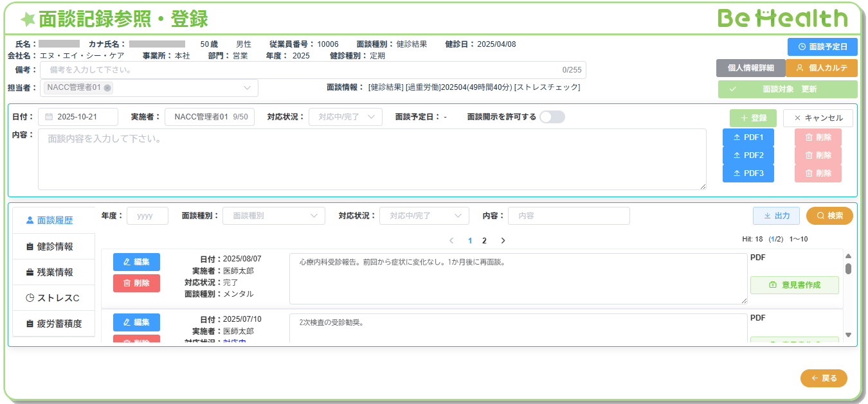868x404 pixels.
Task: Click 削除 for the 2025/08/07 record
Action: [136, 283]
